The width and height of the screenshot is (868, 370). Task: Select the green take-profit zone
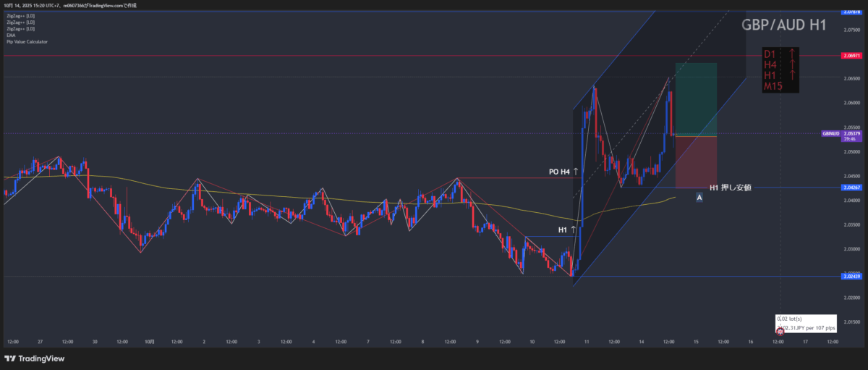[x=695, y=99]
